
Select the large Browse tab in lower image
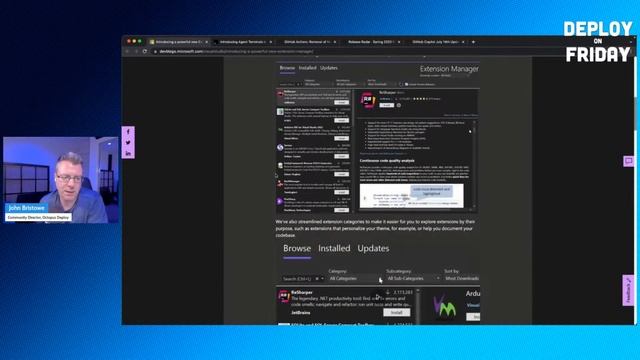point(297,249)
